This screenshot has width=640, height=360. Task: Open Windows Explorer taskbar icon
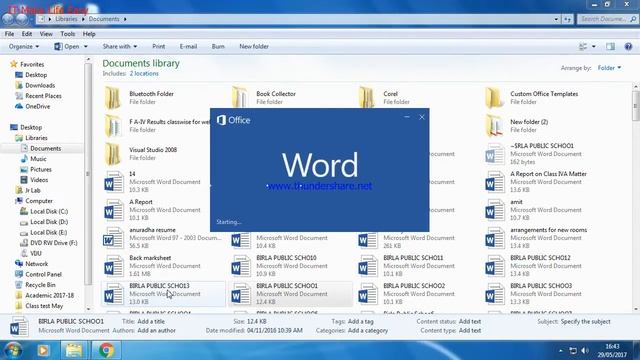(x=74, y=350)
